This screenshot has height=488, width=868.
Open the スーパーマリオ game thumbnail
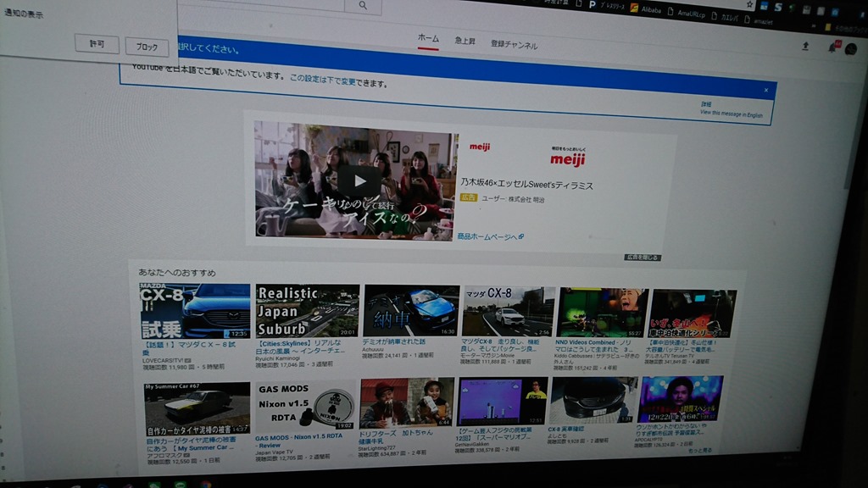pyautogui.click(x=503, y=402)
